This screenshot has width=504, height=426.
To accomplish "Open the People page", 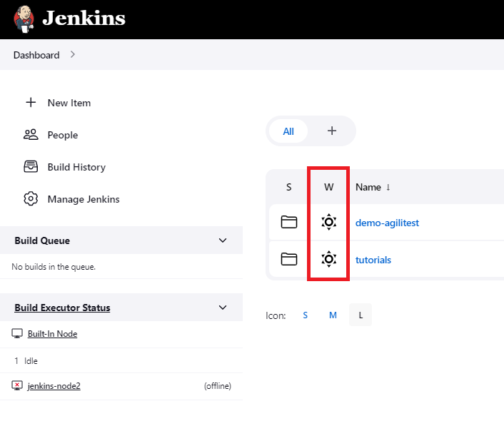I will pyautogui.click(x=63, y=135).
